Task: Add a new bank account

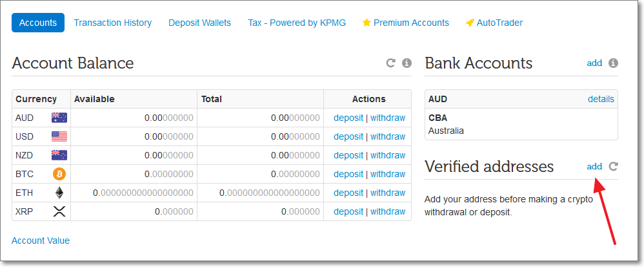Action: (x=594, y=63)
